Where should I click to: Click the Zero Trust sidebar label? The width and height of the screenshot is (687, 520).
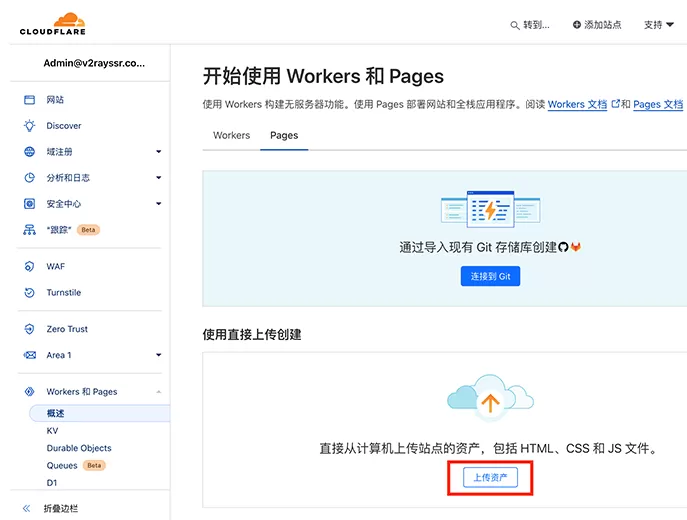click(67, 329)
